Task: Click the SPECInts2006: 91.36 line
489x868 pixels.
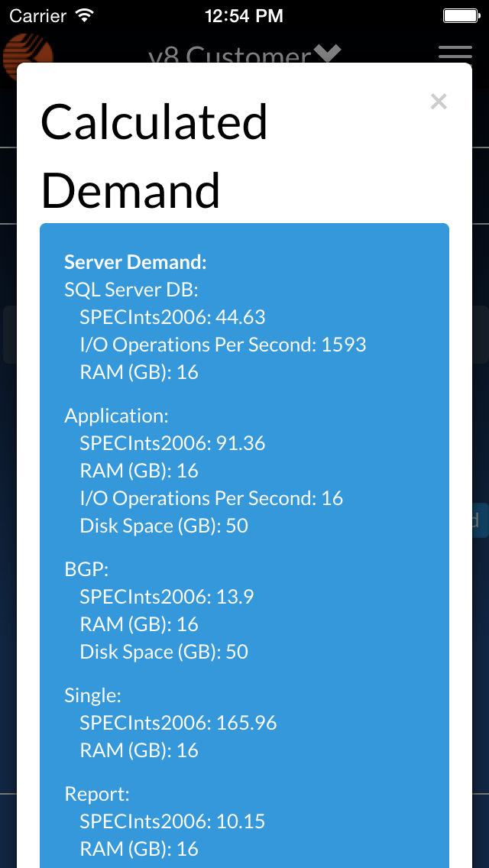Action: pyautogui.click(x=172, y=443)
